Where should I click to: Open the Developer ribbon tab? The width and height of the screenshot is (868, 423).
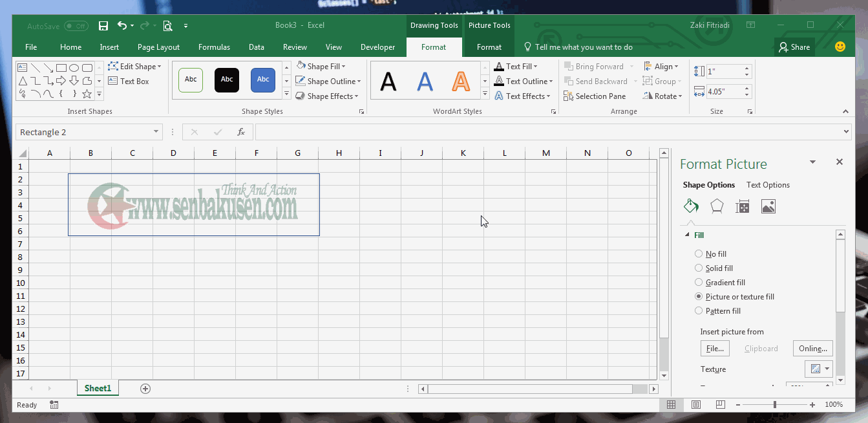(x=377, y=47)
